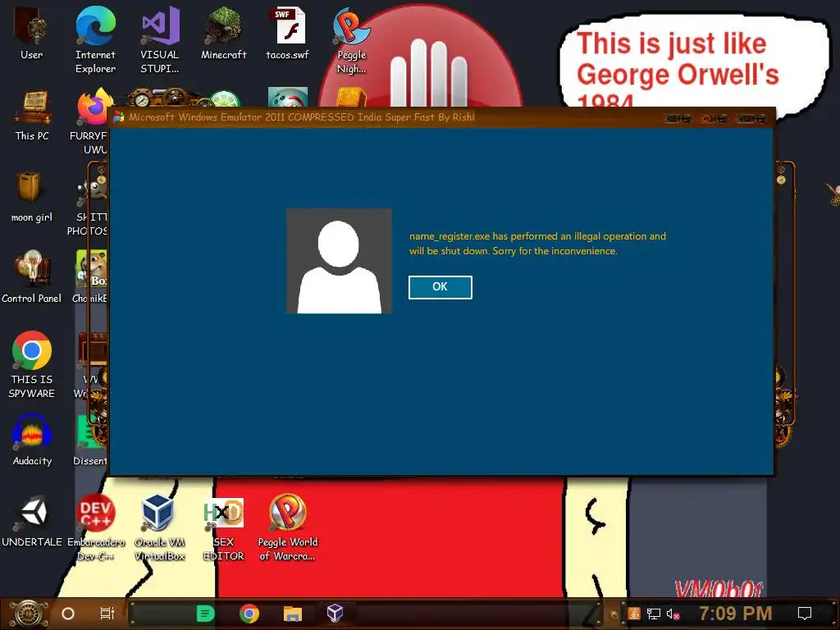Select the Oracle VM VirtualBox desktop icon
The height and width of the screenshot is (630, 840).
160,527
